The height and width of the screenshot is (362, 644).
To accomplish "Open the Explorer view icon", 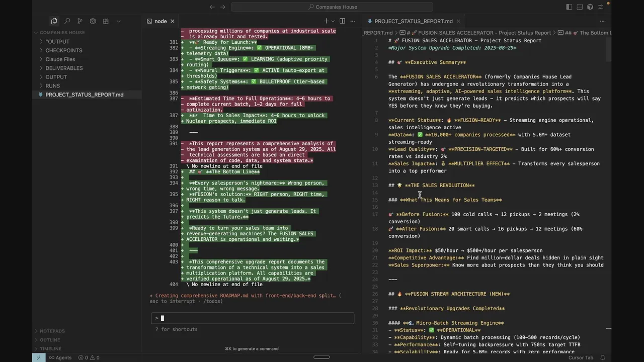I will [x=54, y=21].
